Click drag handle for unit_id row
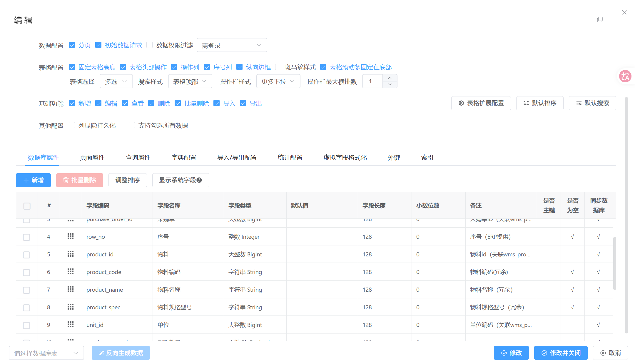The height and width of the screenshot is (364, 635). pyautogui.click(x=71, y=325)
